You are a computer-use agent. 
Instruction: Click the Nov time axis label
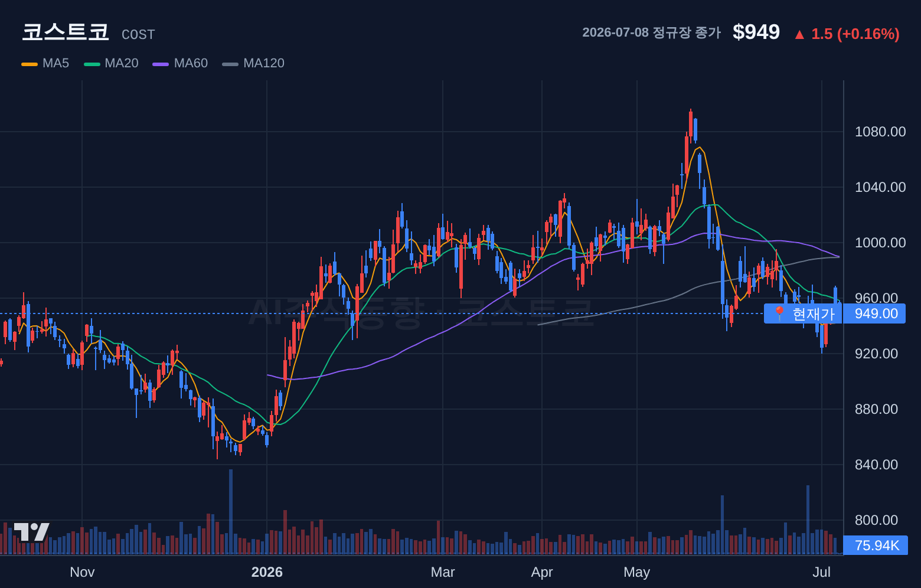[x=82, y=572]
